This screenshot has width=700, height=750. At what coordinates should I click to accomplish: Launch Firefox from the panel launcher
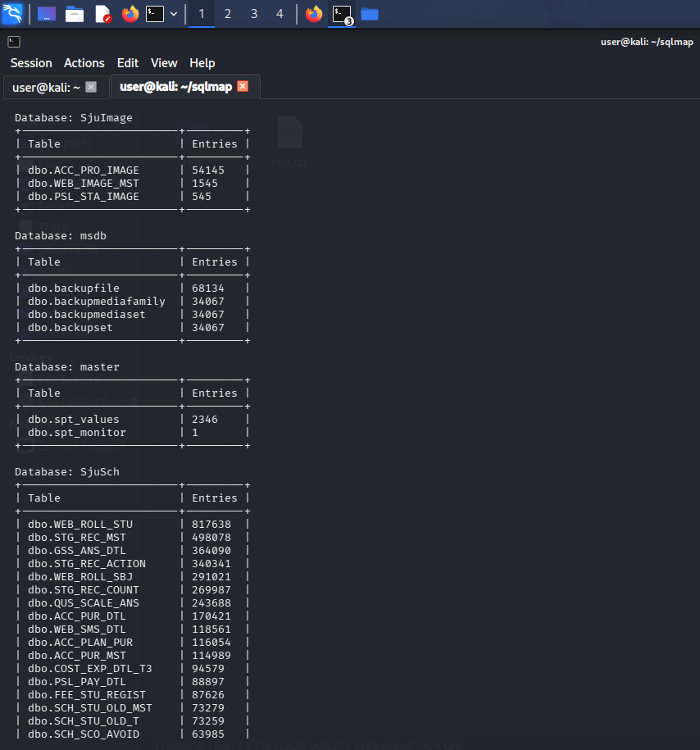click(130, 14)
